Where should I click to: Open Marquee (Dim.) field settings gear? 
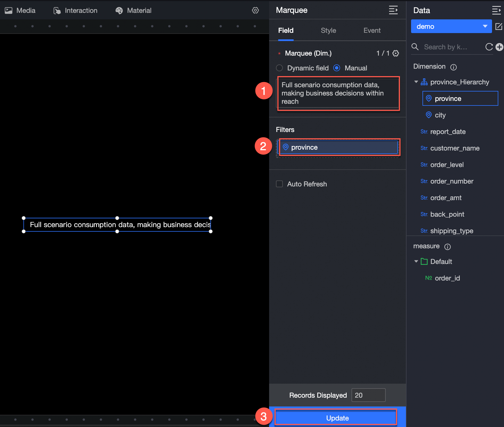coord(396,53)
